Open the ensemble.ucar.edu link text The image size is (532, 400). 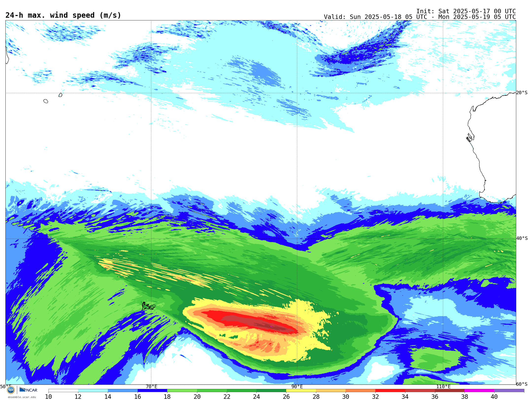tap(22, 397)
